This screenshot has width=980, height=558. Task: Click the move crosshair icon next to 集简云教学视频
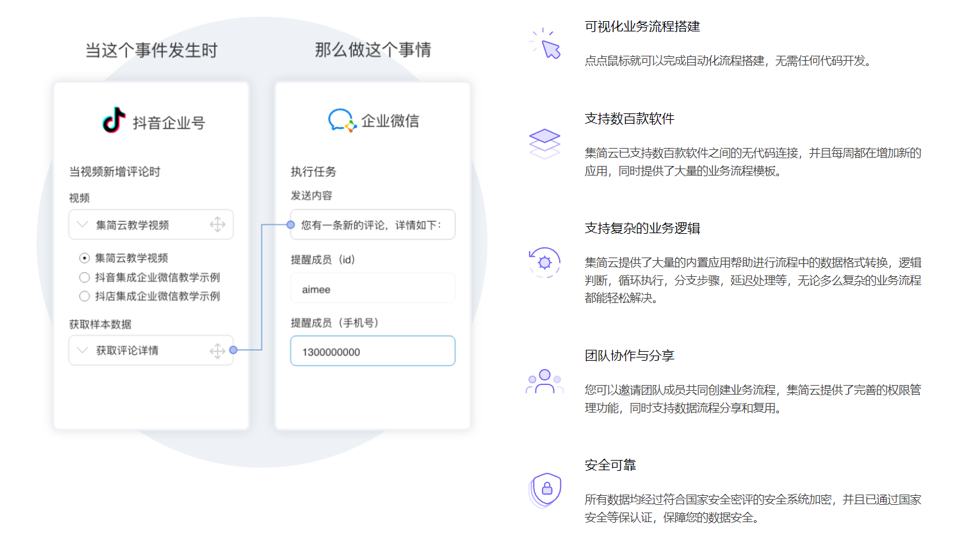(218, 224)
